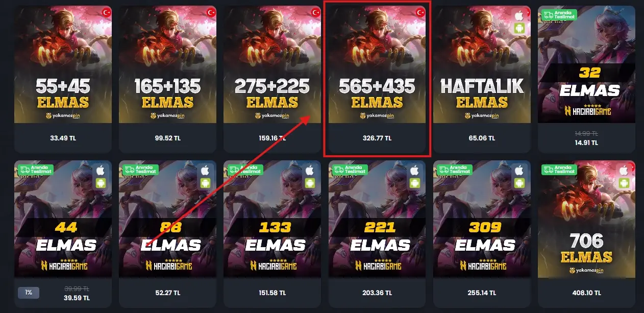Click the Android icon on Haftalık Elmas card

tap(519, 28)
